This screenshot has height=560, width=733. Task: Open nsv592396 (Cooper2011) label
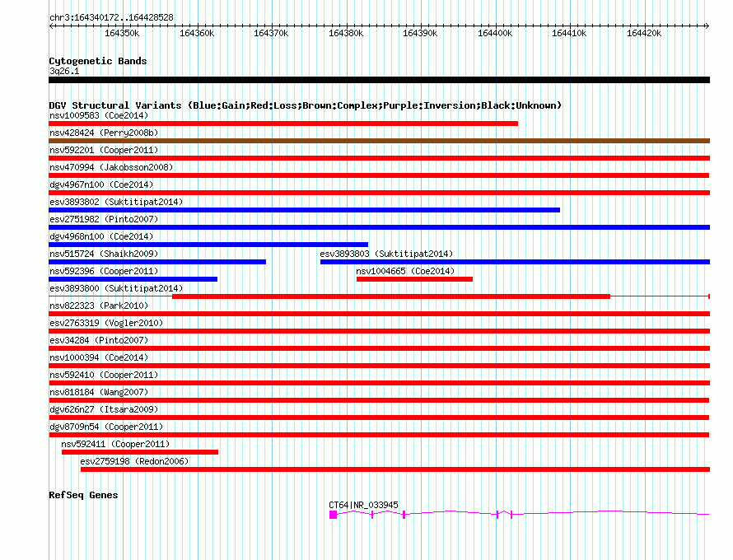point(104,271)
